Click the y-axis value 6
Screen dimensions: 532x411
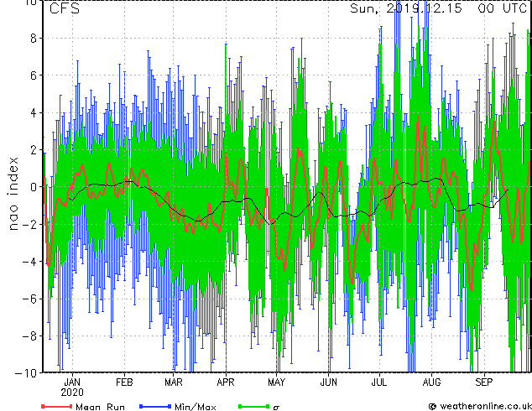(33, 75)
